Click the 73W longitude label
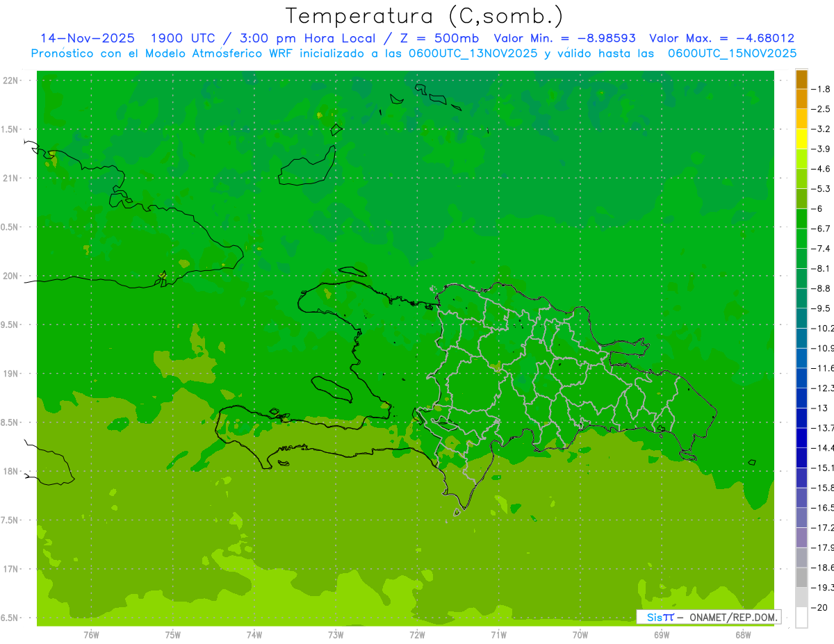Screen dimensions: 834x644 (x=336, y=635)
